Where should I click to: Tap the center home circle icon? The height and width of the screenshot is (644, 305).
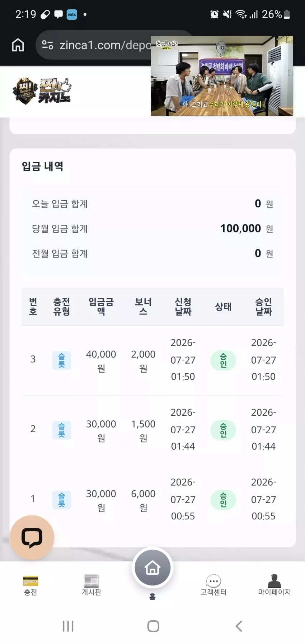(152, 568)
